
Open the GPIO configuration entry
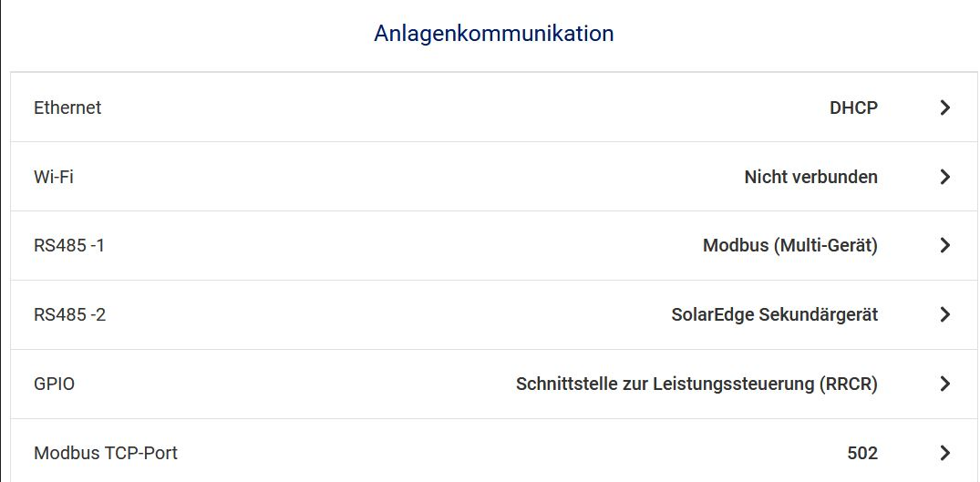(x=55, y=385)
